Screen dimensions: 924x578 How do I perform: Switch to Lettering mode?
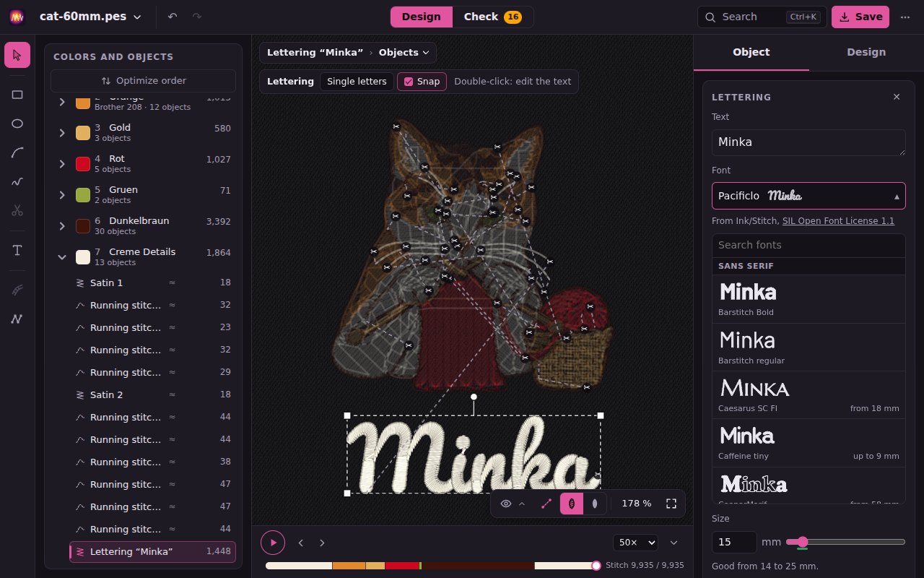pyautogui.click(x=290, y=82)
